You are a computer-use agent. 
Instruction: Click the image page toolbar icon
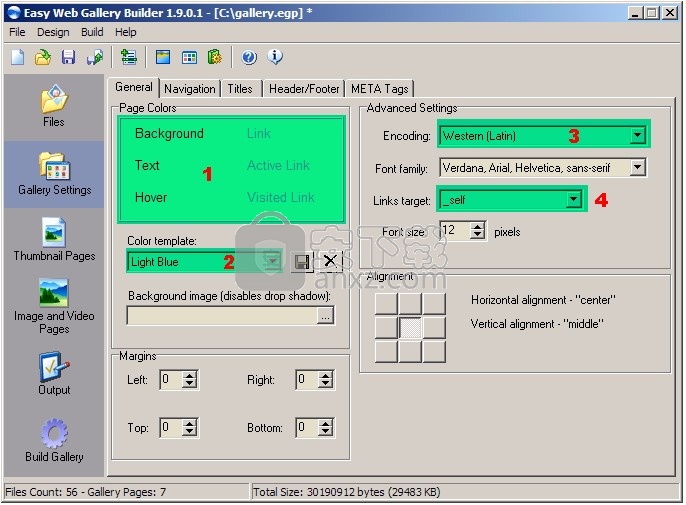pyautogui.click(x=163, y=57)
